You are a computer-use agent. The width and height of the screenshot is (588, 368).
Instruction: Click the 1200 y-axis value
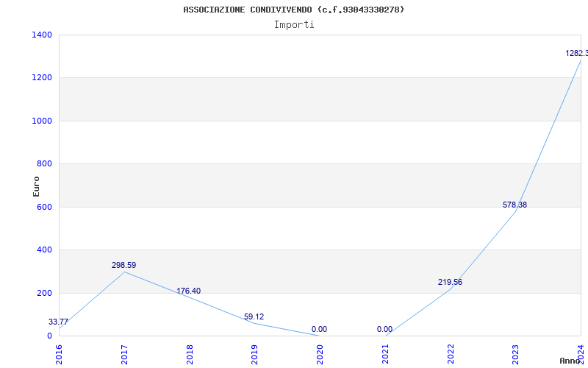42,78
